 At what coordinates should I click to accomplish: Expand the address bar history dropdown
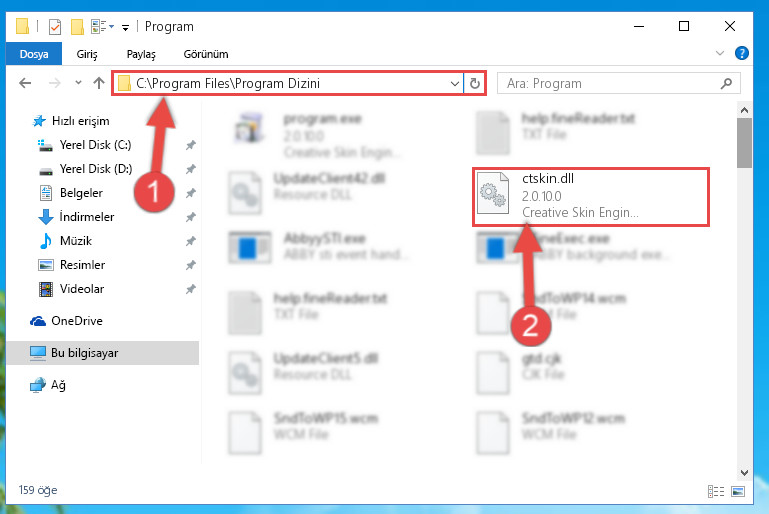click(455, 83)
